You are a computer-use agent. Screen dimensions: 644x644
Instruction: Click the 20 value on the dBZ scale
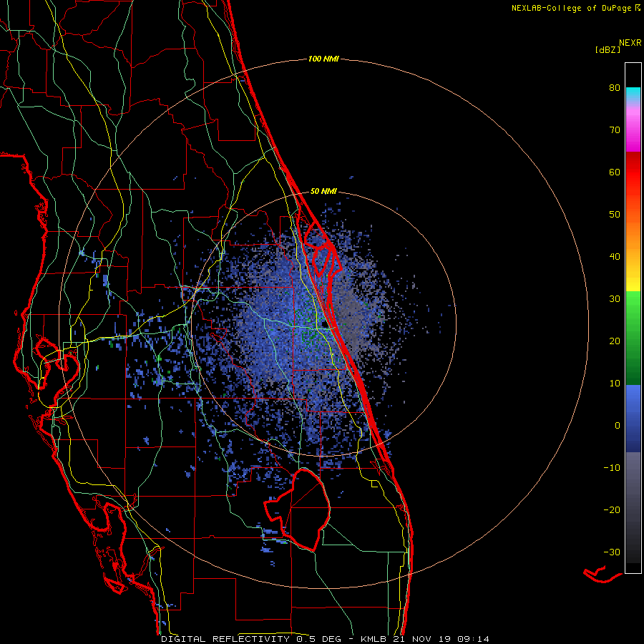[615, 341]
